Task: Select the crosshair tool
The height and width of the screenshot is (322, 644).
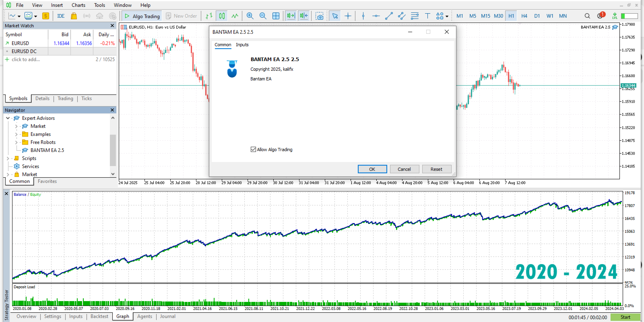Action: tap(348, 16)
